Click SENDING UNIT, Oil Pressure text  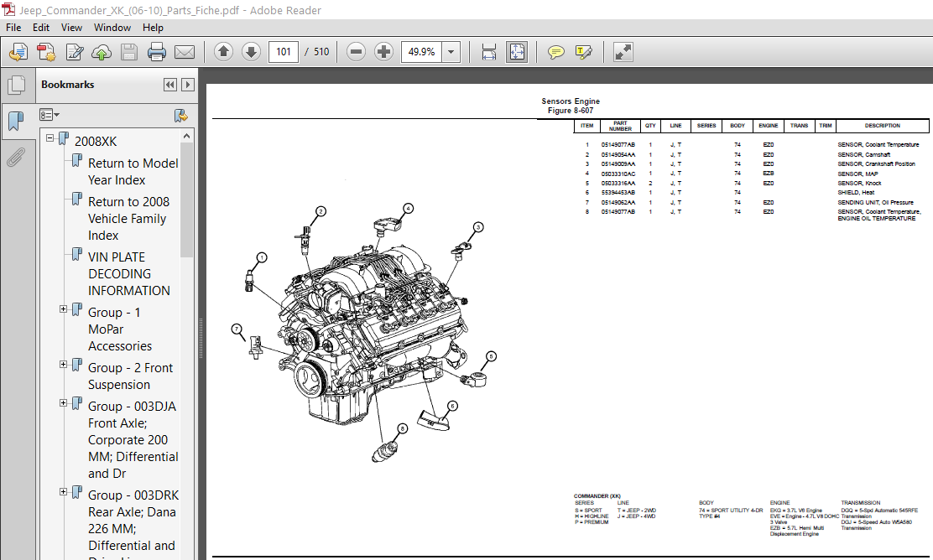(x=875, y=202)
